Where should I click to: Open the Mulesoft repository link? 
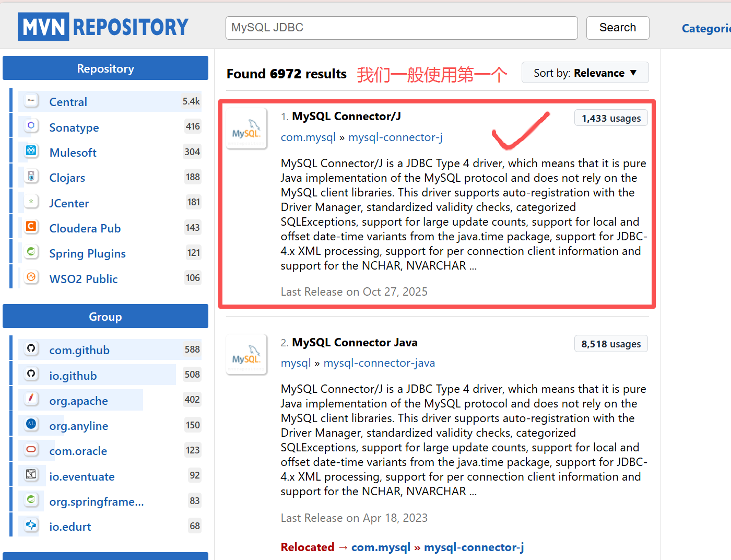point(73,153)
